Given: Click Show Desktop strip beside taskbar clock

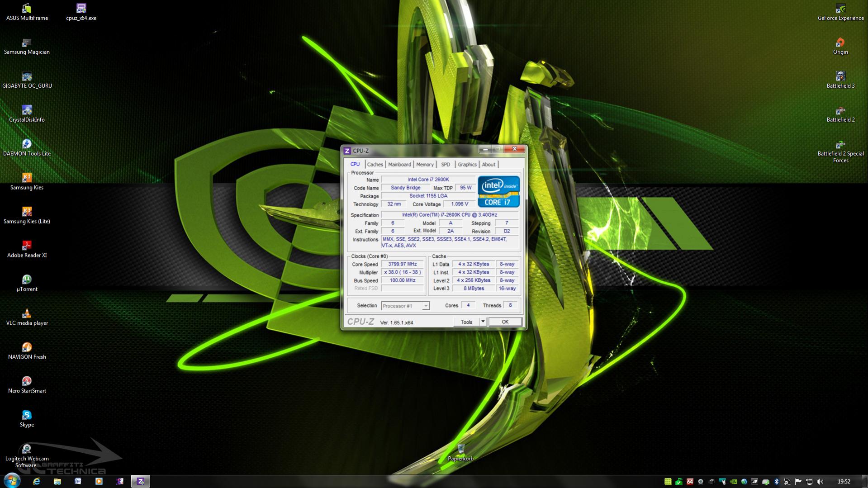Looking at the screenshot, I should point(864,481).
